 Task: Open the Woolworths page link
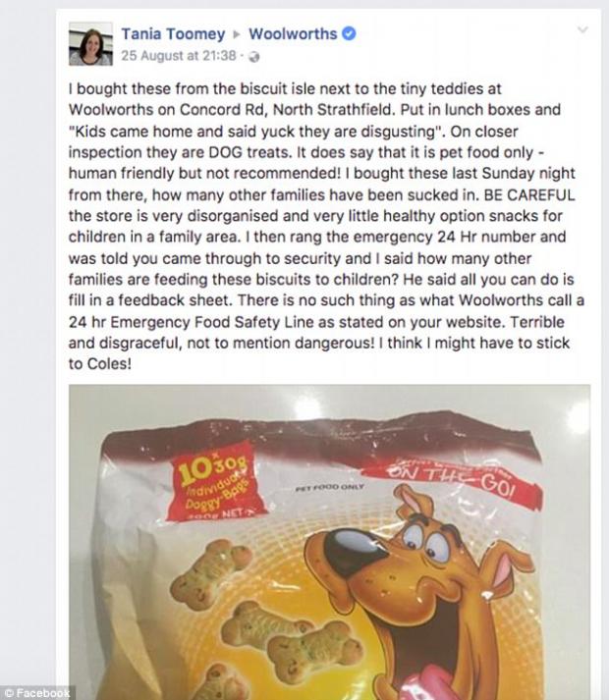pyautogui.click(x=293, y=34)
